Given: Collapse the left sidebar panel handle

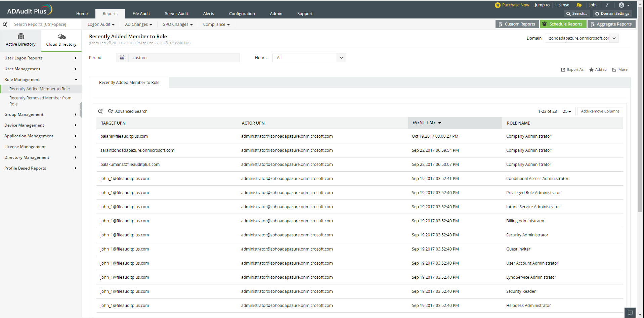Looking at the screenshot, I should 81,110.
